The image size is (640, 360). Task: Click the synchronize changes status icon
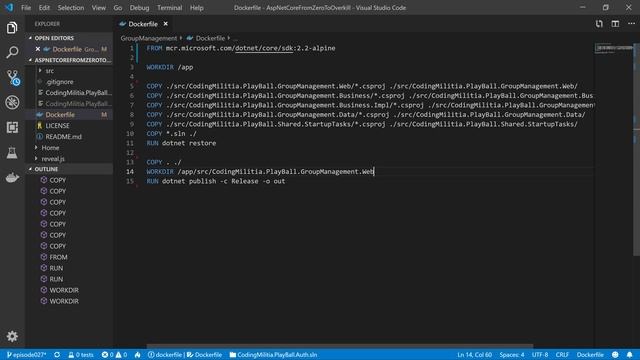click(x=57, y=355)
